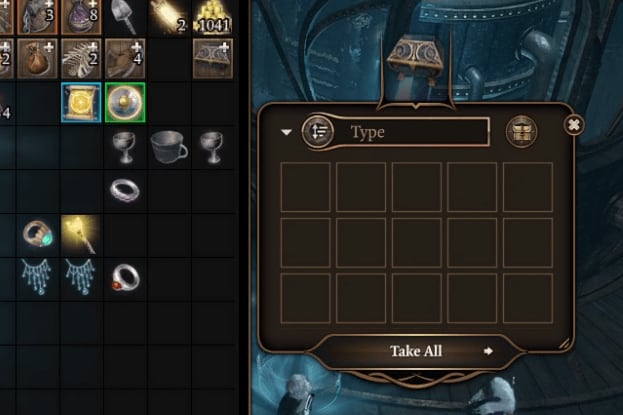
Task: Click the sort order icon beside Type
Action: (318, 131)
